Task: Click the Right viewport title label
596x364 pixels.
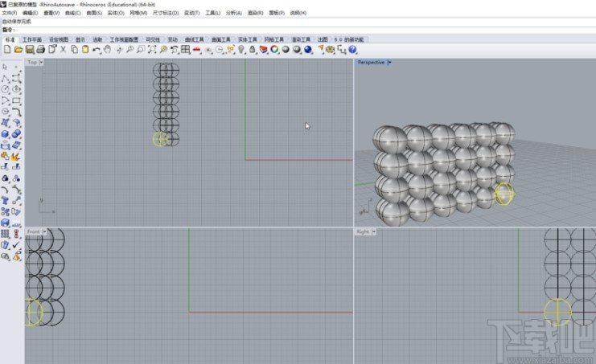Action: tap(363, 231)
